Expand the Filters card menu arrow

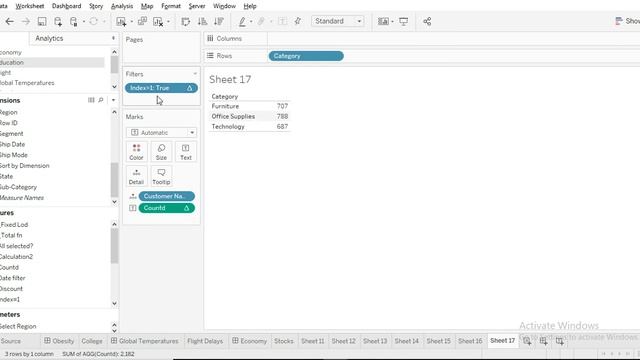pyautogui.click(x=195, y=74)
